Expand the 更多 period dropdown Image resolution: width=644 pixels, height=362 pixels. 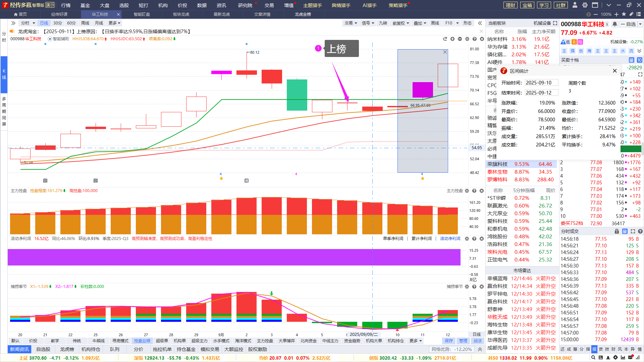click(x=114, y=23)
